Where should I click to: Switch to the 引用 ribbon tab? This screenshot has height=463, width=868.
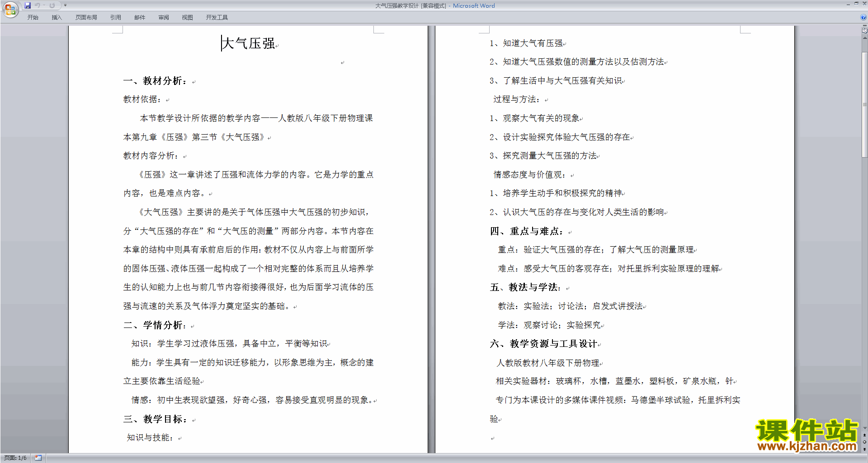click(x=115, y=17)
